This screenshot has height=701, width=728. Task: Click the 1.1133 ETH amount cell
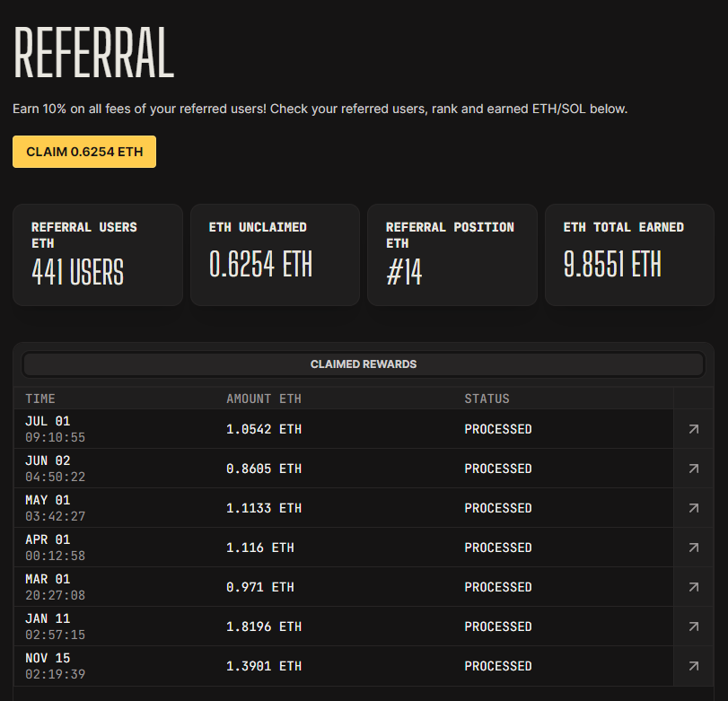pyautogui.click(x=264, y=508)
